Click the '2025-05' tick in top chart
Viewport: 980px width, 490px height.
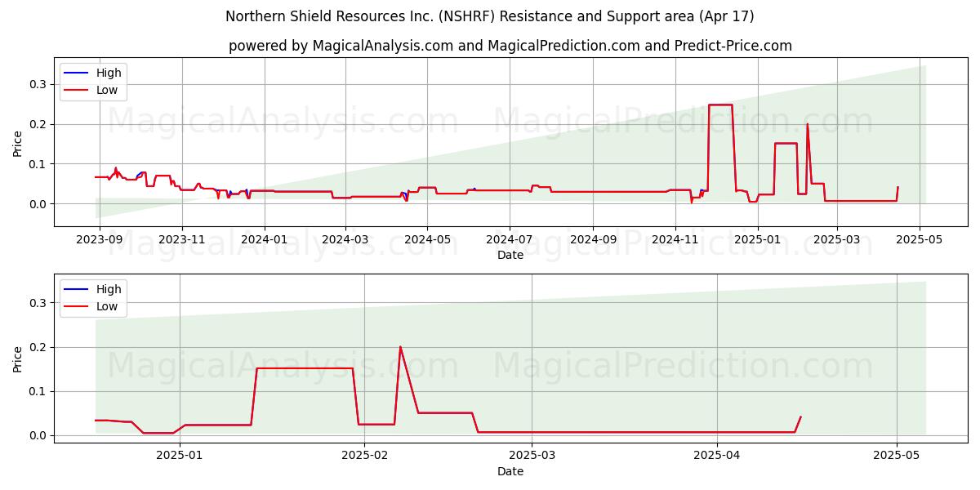[920, 241]
